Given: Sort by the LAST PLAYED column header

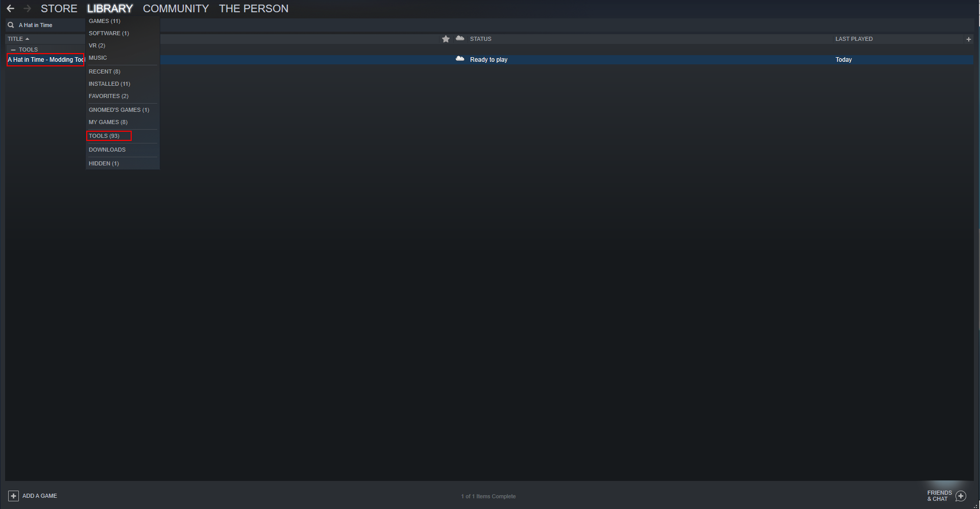Looking at the screenshot, I should click(854, 39).
